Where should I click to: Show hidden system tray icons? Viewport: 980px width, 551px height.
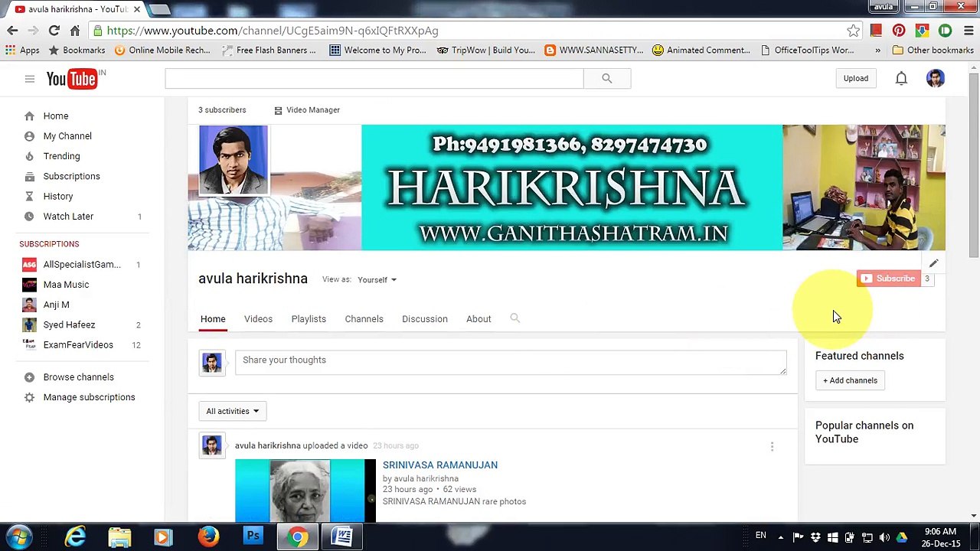pyautogui.click(x=780, y=537)
